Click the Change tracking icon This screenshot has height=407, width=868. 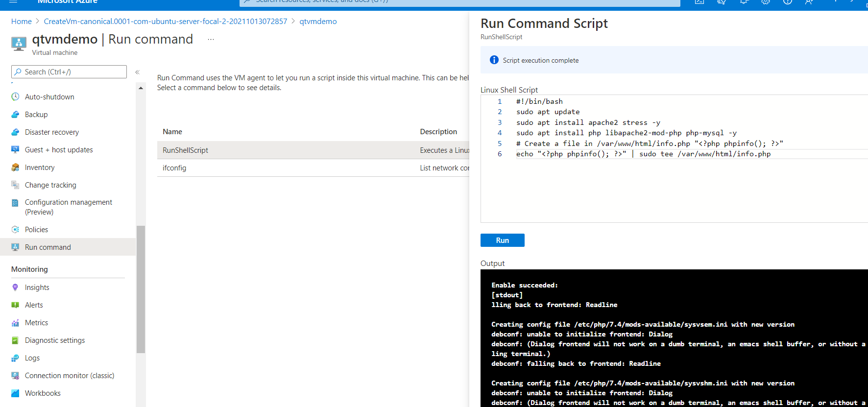[15, 185]
